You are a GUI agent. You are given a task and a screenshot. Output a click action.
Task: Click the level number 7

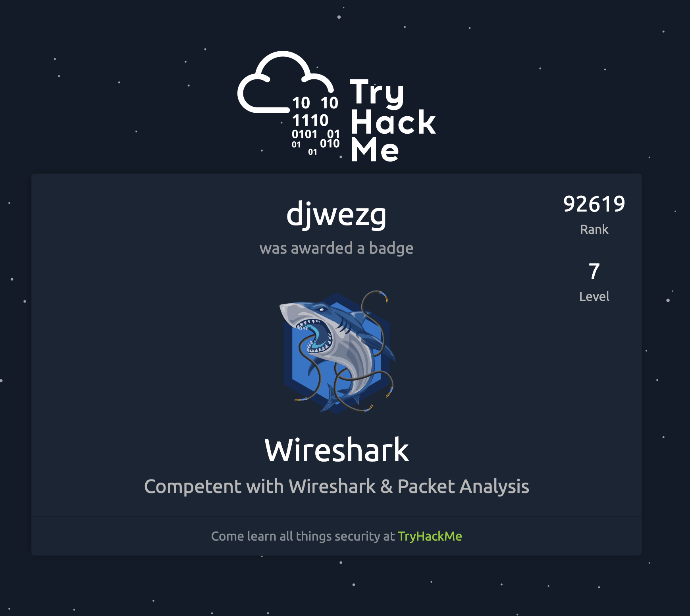coord(594,271)
